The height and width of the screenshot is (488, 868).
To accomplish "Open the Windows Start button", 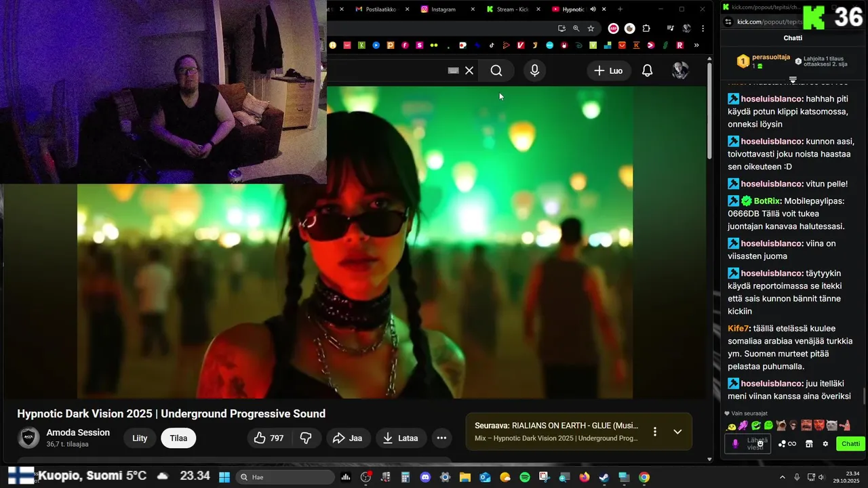I will [x=224, y=477].
